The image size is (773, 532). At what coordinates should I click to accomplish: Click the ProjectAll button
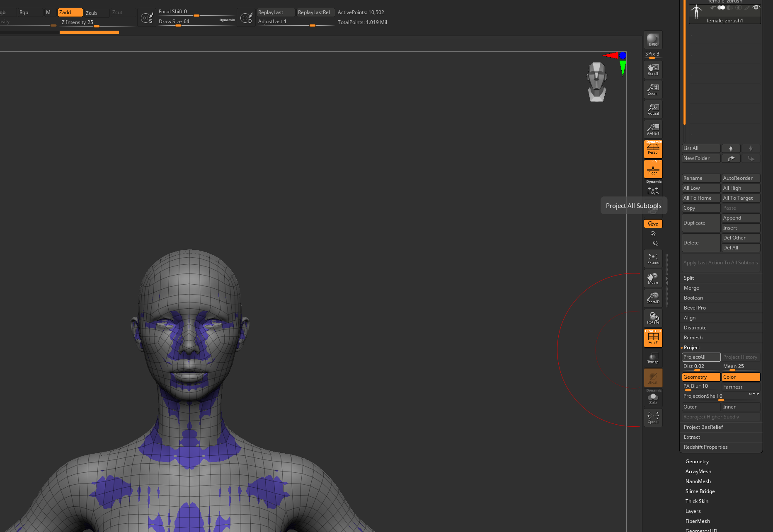pyautogui.click(x=700, y=357)
